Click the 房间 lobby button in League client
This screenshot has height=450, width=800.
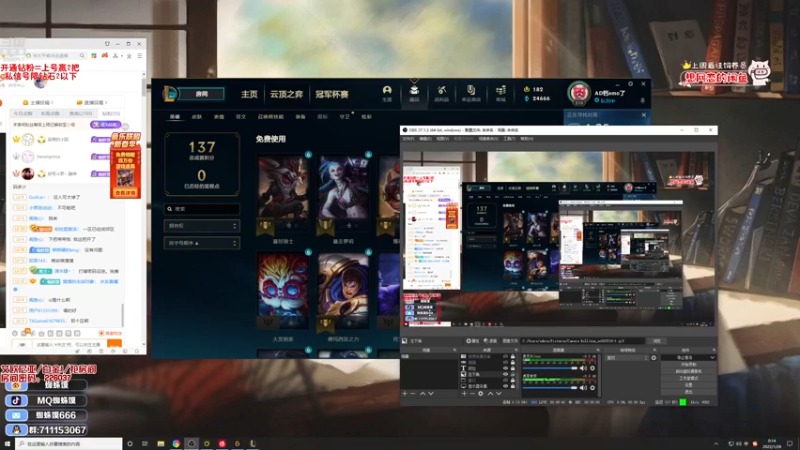pos(202,94)
